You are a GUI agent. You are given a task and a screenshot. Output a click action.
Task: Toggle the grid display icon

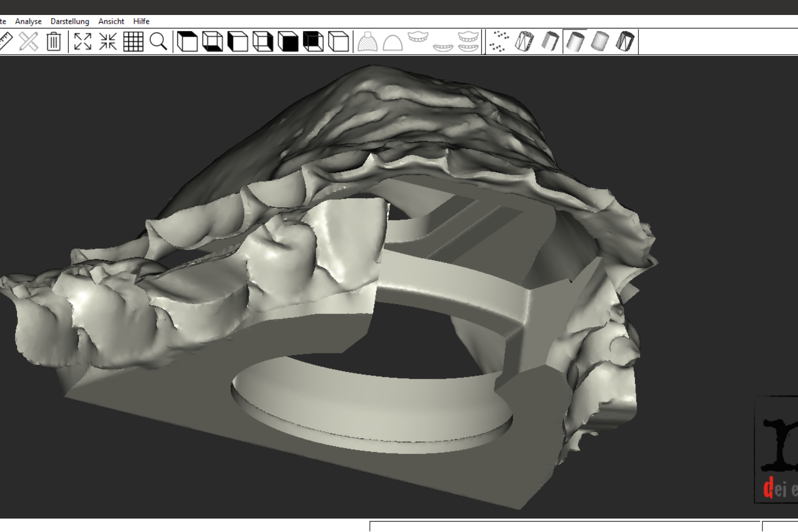[133, 41]
